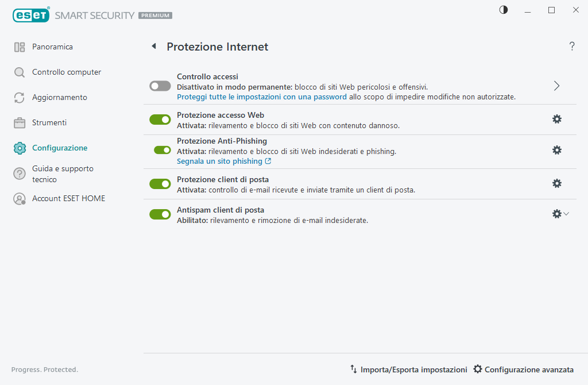Open Controllo accessi details via the chevron
Viewport: 588px width, 385px height.
(556, 86)
